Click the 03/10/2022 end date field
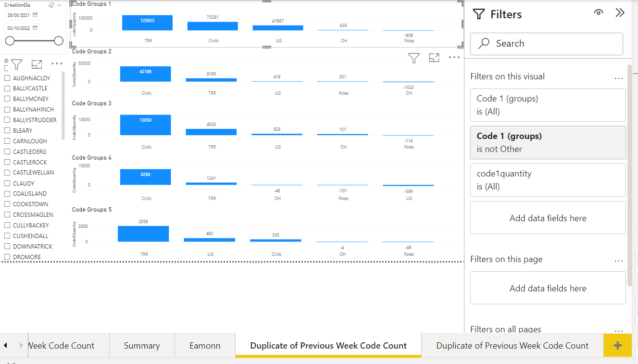The width and height of the screenshot is (638, 364). click(22, 28)
